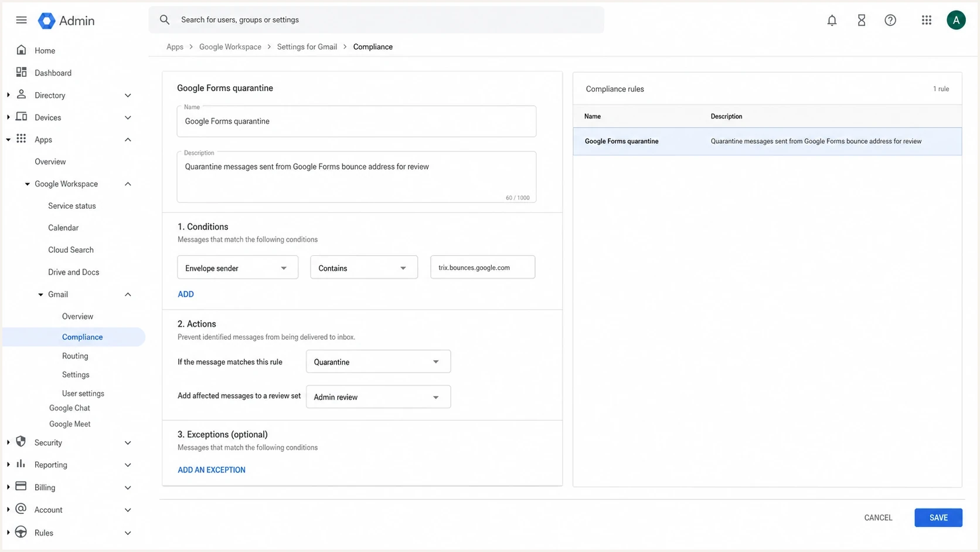This screenshot has height=552, width=980.
Task: Collapse the Google Workspace chevron
Action: 128,184
